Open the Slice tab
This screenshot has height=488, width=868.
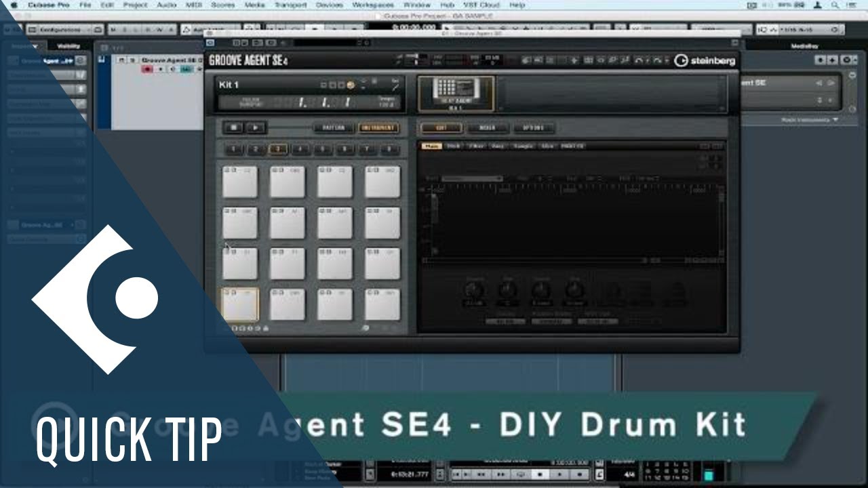tap(548, 146)
